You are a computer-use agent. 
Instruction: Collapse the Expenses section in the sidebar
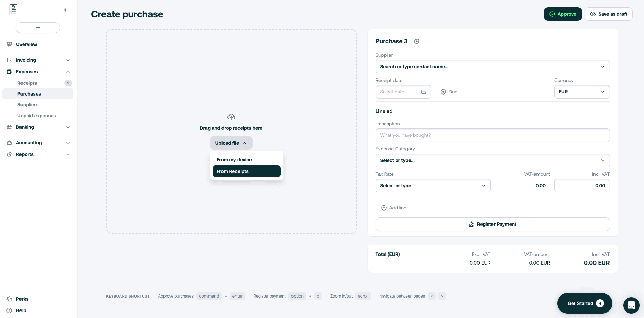point(68,72)
